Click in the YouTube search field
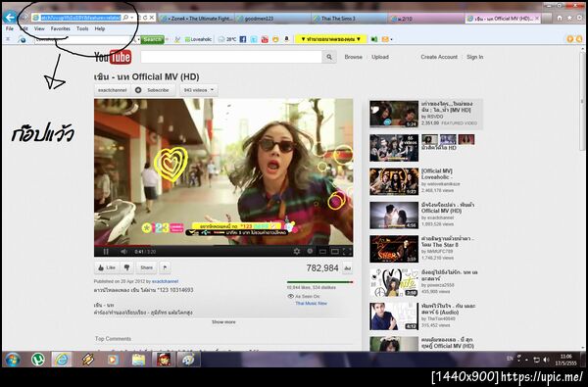This screenshot has width=588, height=387. (x=231, y=57)
